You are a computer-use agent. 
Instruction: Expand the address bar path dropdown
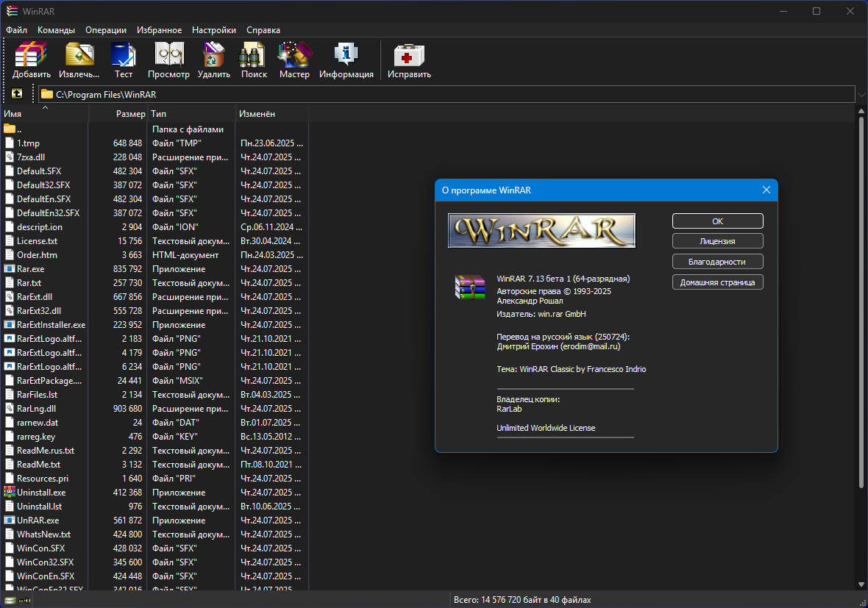pyautogui.click(x=861, y=95)
